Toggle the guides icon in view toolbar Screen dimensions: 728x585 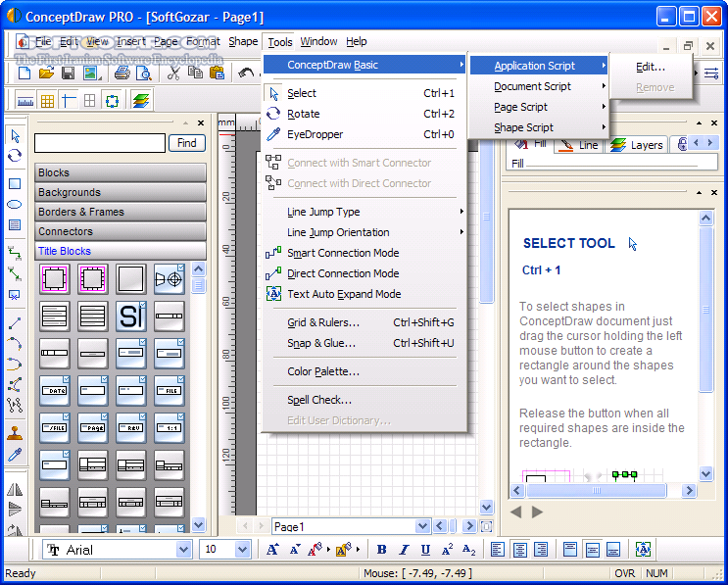click(x=69, y=101)
